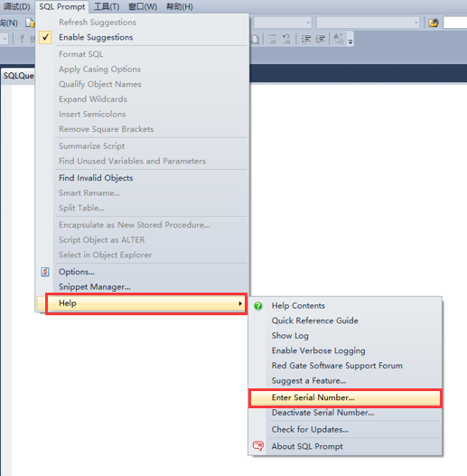Click the uncomment selected lines icon
The height and width of the screenshot is (476, 467).
[x=286, y=39]
